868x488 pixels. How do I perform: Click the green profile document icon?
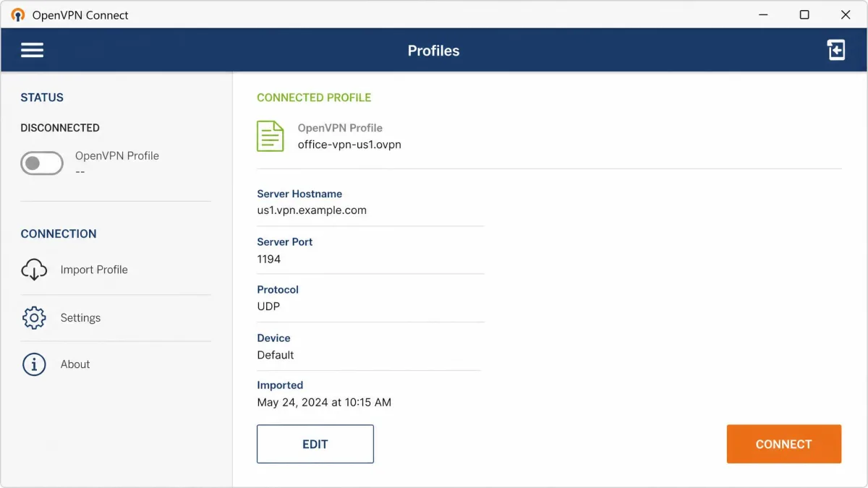coord(271,136)
